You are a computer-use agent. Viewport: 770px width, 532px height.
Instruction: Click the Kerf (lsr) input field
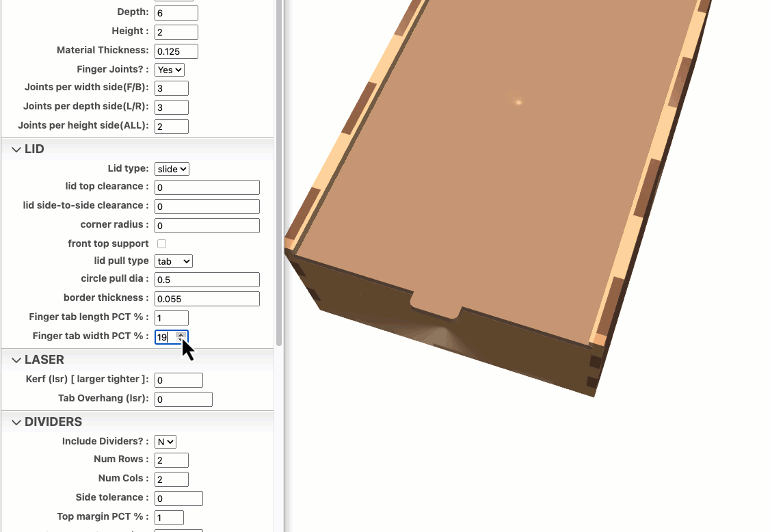point(178,380)
